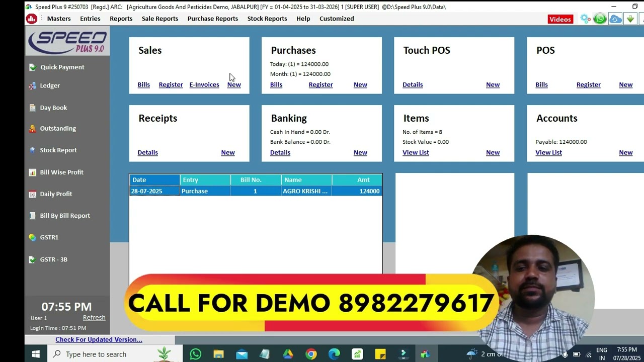Create New account
644x362 pixels.
(x=626, y=152)
